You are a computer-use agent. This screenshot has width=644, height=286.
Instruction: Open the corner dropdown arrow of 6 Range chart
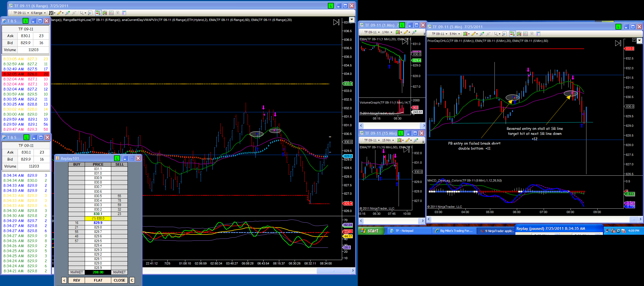352,20
